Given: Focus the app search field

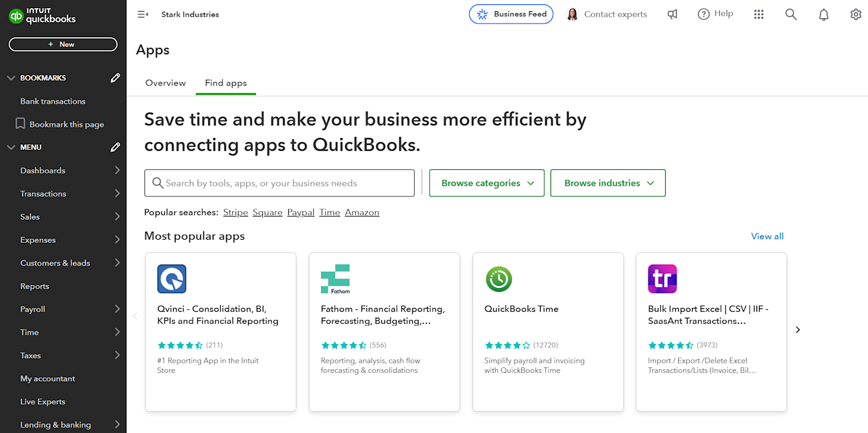Looking at the screenshot, I should tap(280, 183).
